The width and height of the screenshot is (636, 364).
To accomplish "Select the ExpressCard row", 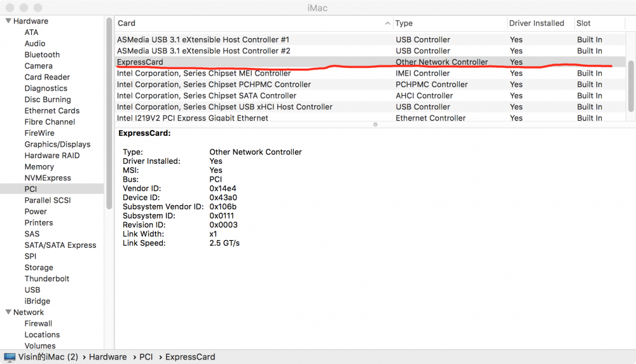I will click(370, 62).
